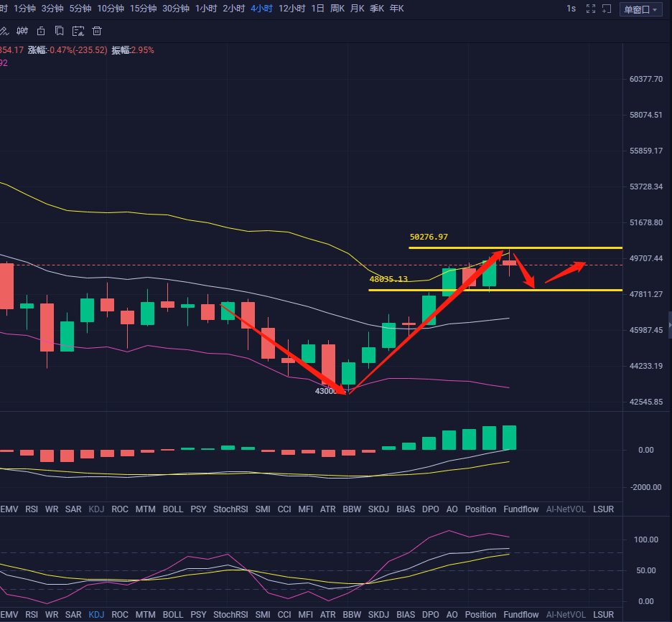Select DPO in the upper indicator row
Image resolution: width=672 pixels, height=622 pixels.
pos(430,509)
